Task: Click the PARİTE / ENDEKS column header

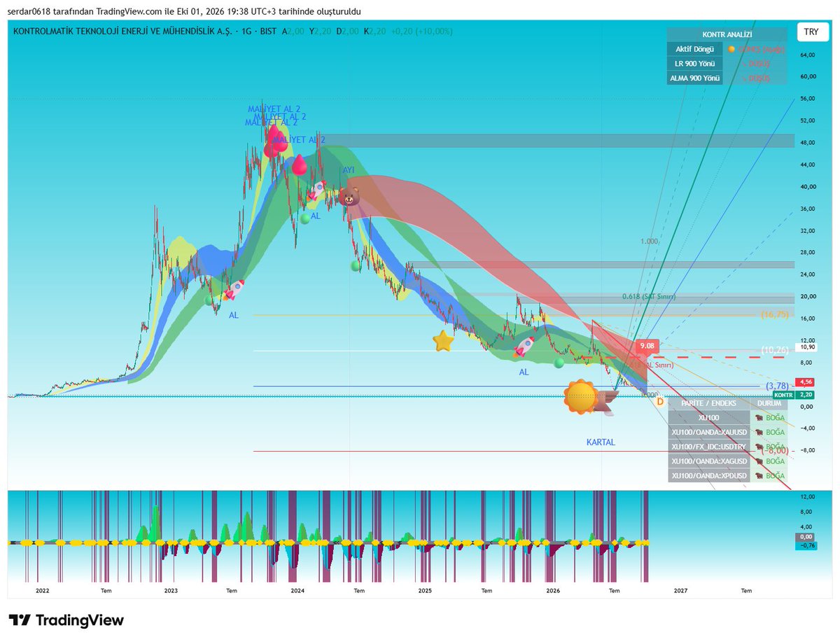Action: tap(708, 403)
